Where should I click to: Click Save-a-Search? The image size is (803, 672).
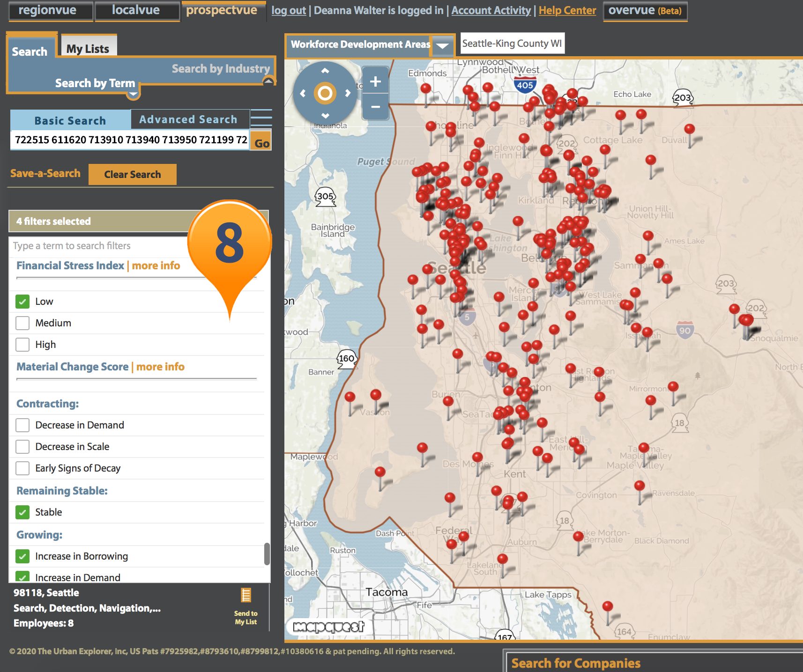tap(45, 173)
